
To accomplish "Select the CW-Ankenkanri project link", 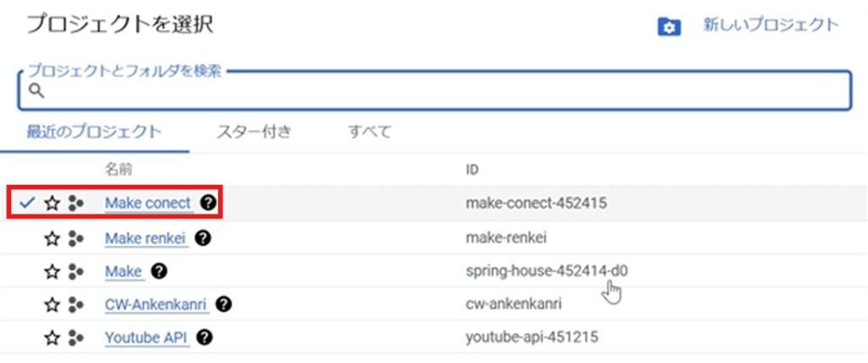I will [x=156, y=304].
